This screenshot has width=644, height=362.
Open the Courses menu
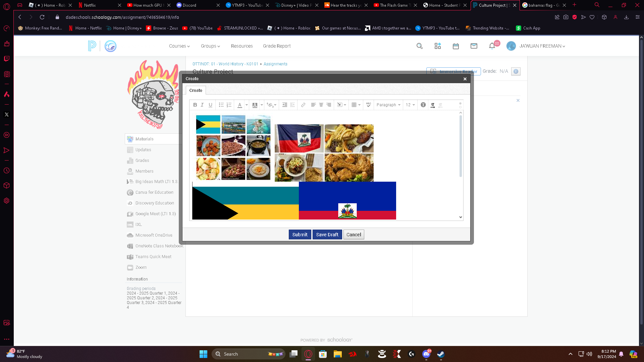click(x=179, y=46)
